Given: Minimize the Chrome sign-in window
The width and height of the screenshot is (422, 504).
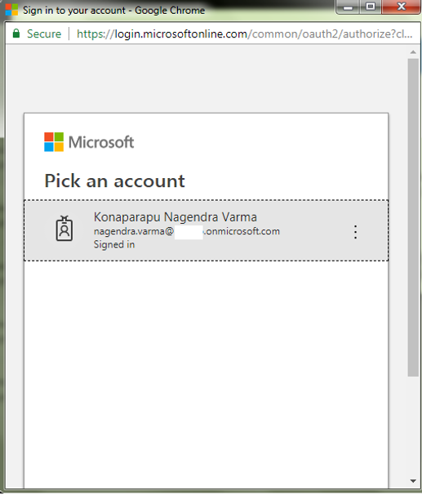Looking at the screenshot, I should [348, 7].
